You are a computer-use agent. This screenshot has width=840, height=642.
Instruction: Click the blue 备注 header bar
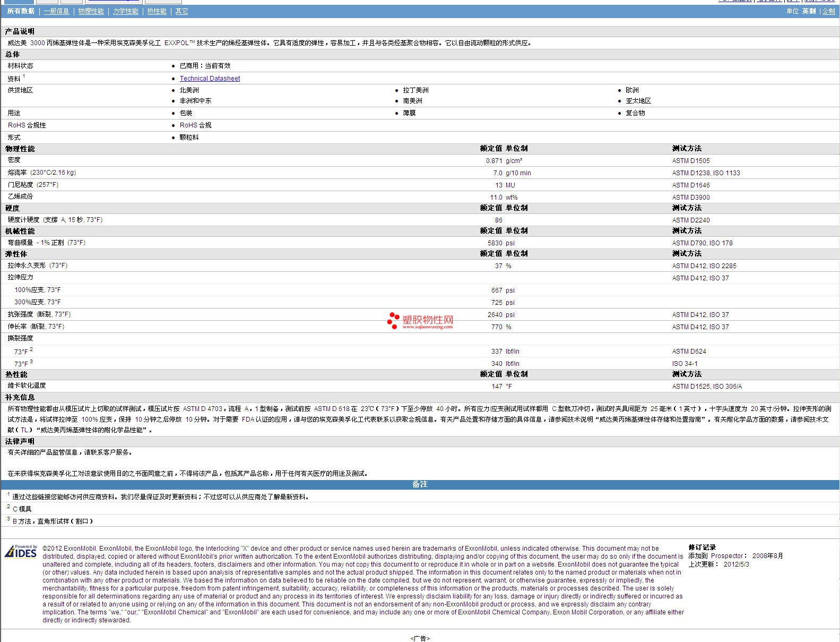(x=420, y=484)
